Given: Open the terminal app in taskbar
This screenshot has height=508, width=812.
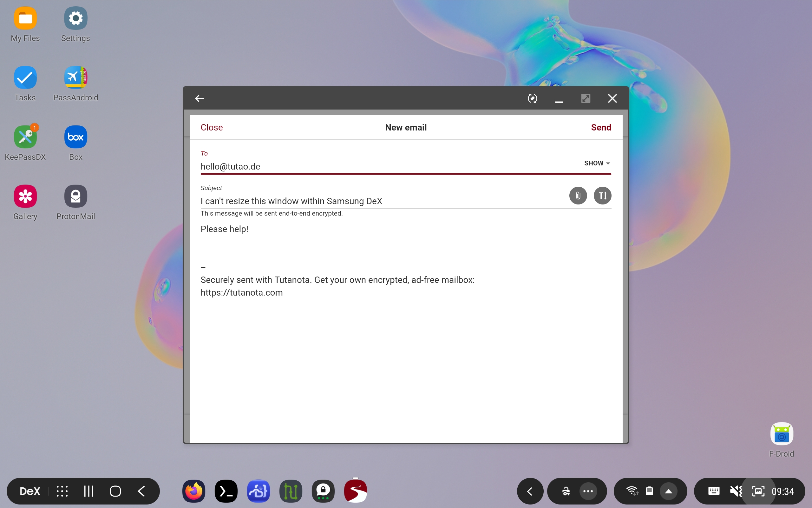Looking at the screenshot, I should (x=226, y=491).
